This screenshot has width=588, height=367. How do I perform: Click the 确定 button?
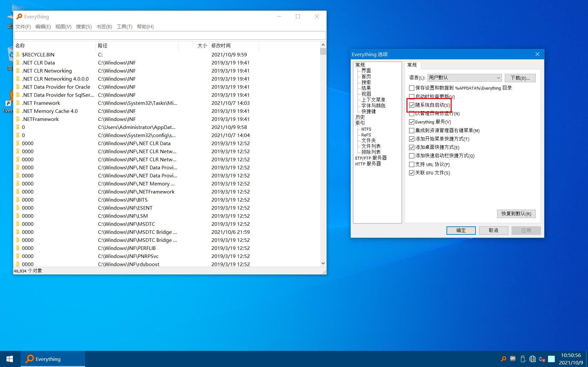click(461, 230)
